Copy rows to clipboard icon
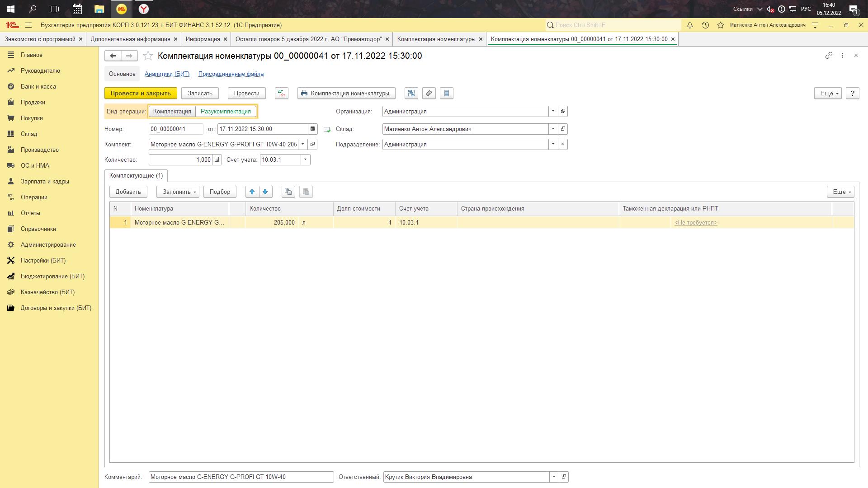Screen dimensions: 868x488 pyautogui.click(x=288, y=192)
